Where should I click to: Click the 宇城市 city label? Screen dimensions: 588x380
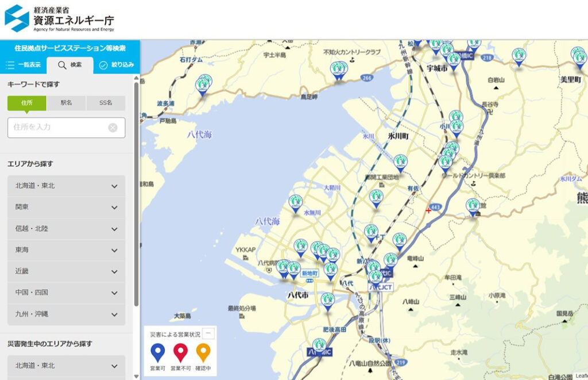pos(437,68)
